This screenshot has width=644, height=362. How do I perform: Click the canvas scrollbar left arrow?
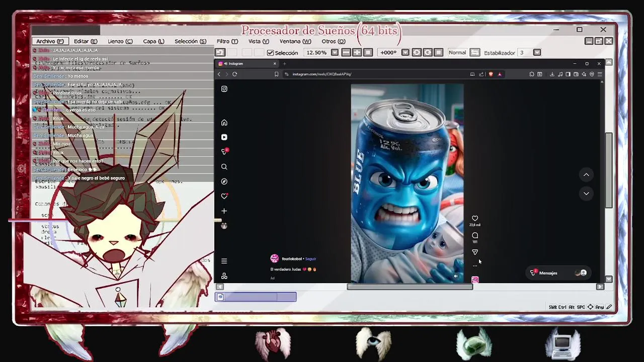pos(220,287)
